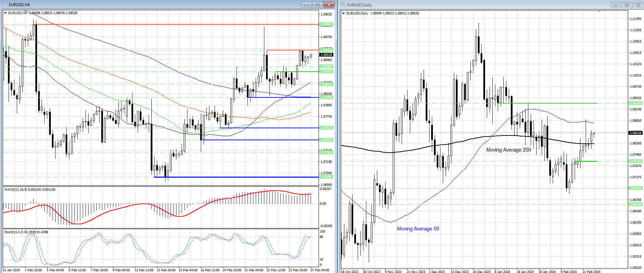Click the green 1.08315 level tag on H4 axis
The height and width of the screenshot is (273, 644).
326,72
